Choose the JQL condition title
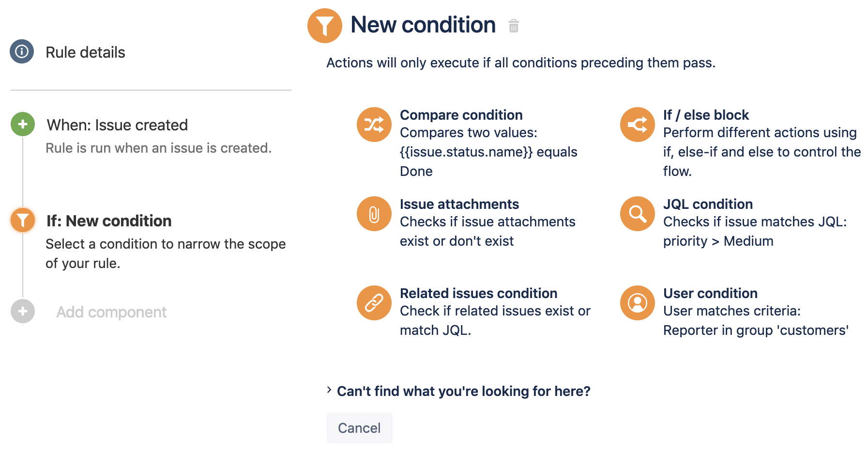This screenshot has width=868, height=457. pos(708,204)
